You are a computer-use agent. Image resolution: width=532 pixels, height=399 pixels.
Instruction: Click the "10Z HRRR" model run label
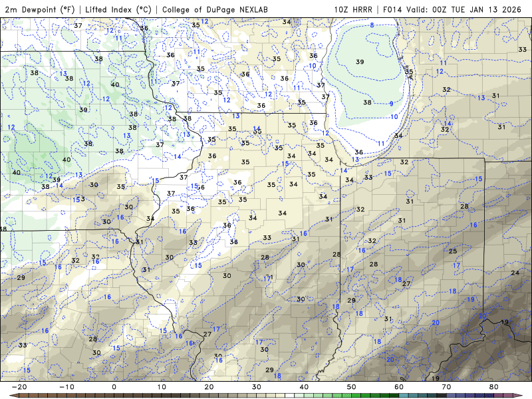pos(353,9)
